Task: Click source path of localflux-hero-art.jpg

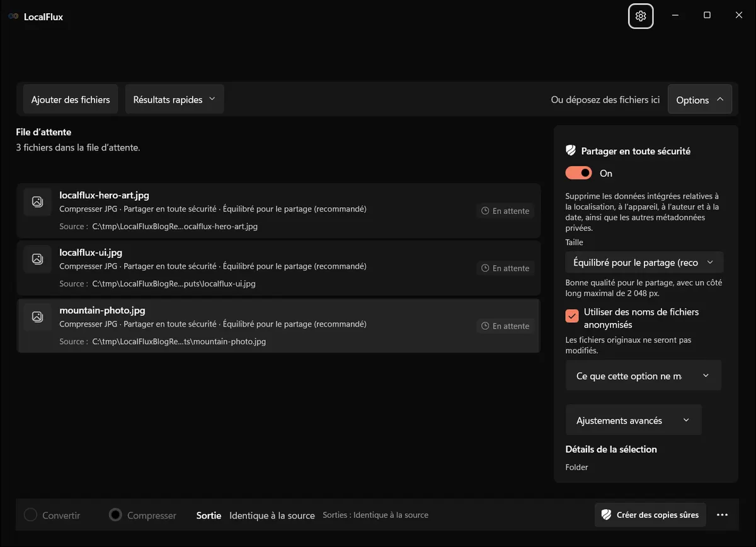Action: point(175,226)
